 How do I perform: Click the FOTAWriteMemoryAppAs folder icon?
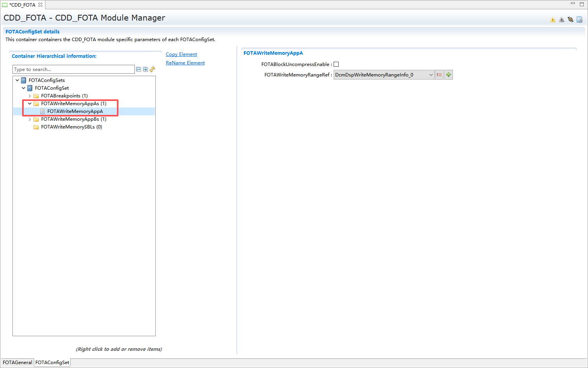pyautogui.click(x=36, y=104)
